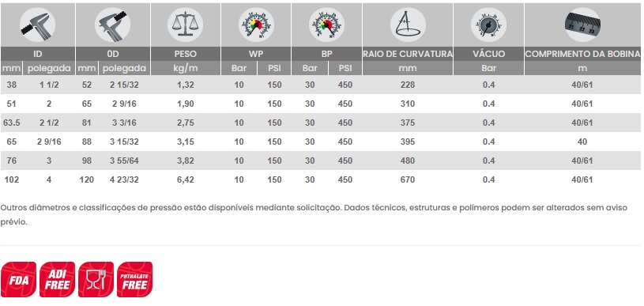Click the vacuum gauge icon

tap(489, 25)
